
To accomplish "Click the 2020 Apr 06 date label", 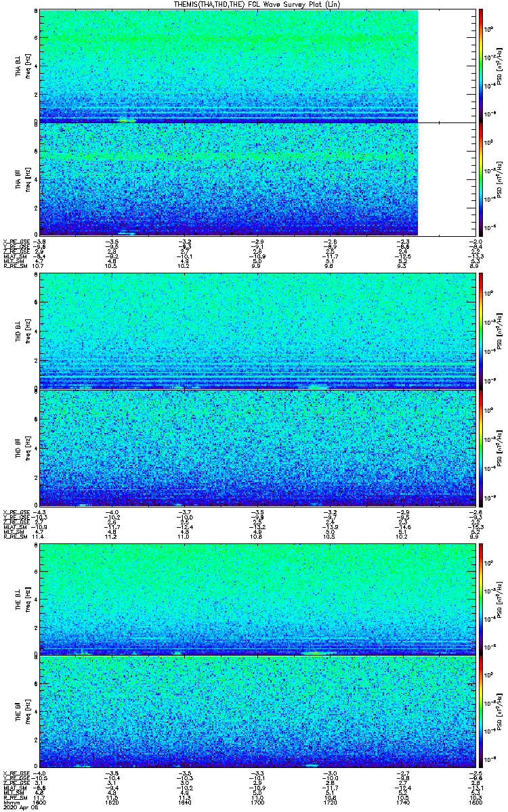I will pyautogui.click(x=16, y=807).
